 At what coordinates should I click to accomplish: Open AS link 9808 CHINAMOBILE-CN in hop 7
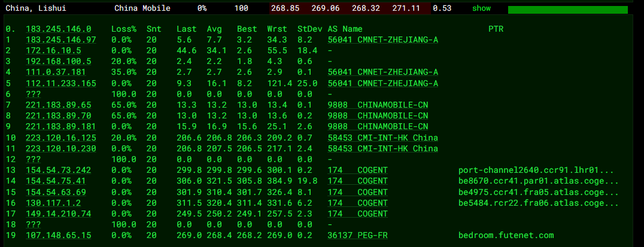tap(378, 105)
